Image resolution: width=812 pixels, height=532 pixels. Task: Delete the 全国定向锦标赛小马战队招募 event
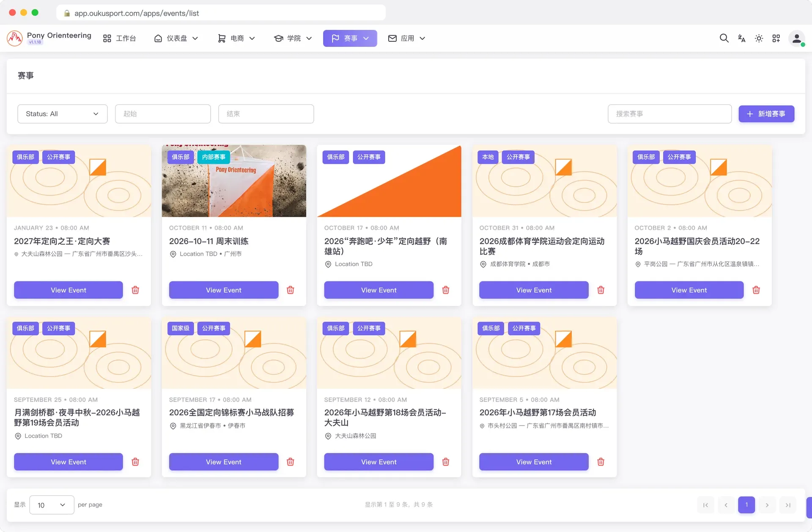click(x=291, y=462)
